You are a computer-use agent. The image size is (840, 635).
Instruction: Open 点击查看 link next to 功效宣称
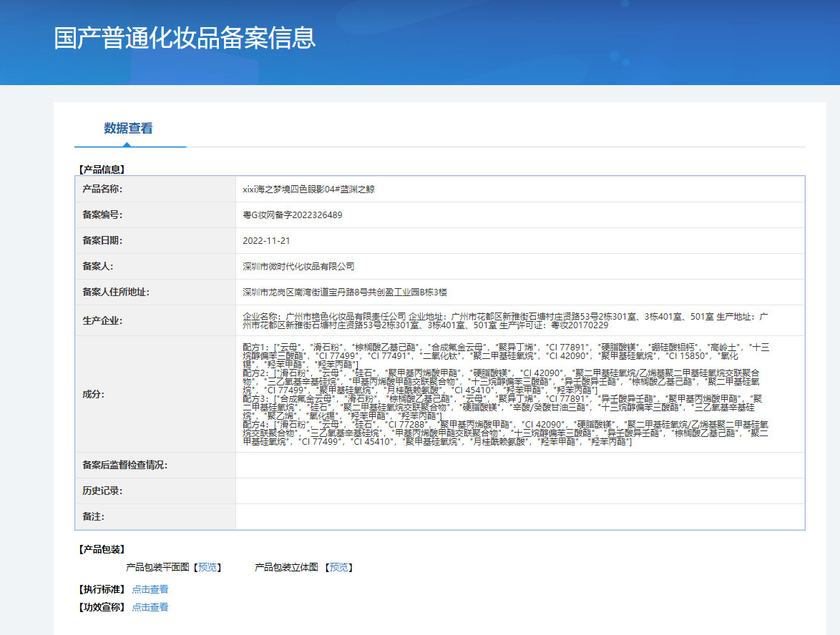coord(150,607)
